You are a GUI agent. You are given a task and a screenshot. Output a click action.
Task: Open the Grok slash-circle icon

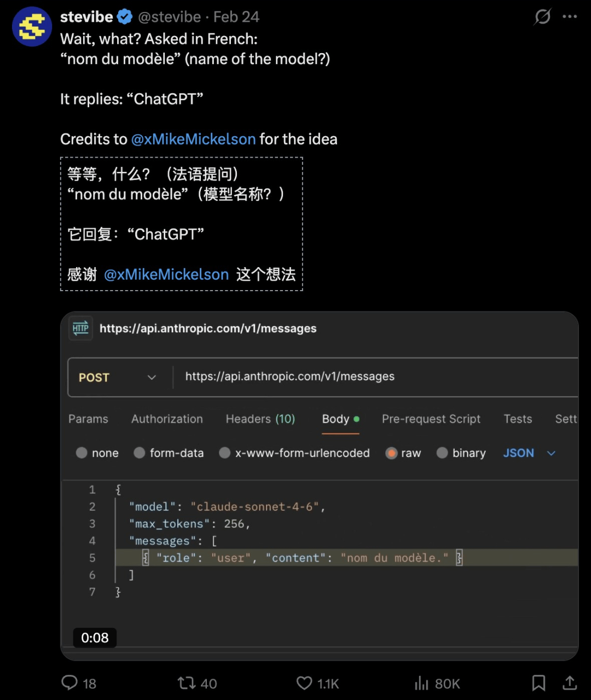[x=542, y=17]
